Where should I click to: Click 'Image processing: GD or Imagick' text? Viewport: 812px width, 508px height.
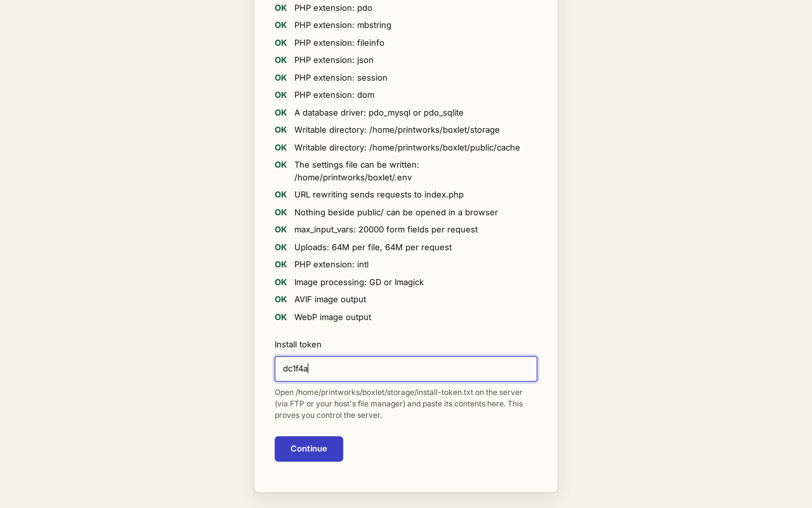click(359, 282)
